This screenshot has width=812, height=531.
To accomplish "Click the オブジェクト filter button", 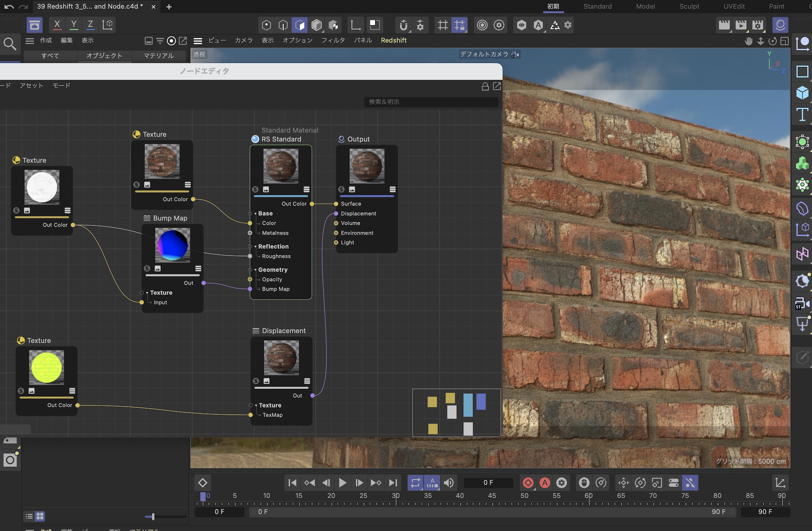I will point(104,56).
